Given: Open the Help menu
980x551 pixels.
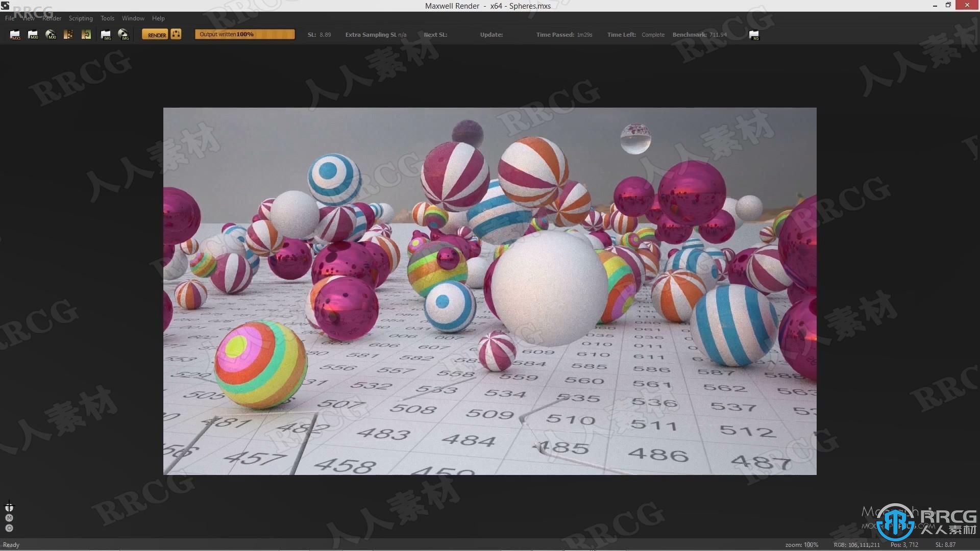Looking at the screenshot, I should [158, 18].
